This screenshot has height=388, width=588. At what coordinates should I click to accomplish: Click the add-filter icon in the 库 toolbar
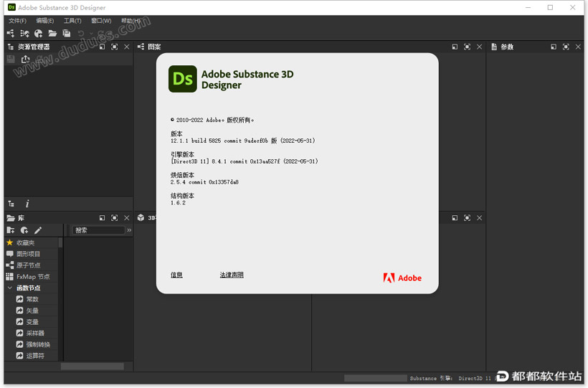(24, 230)
